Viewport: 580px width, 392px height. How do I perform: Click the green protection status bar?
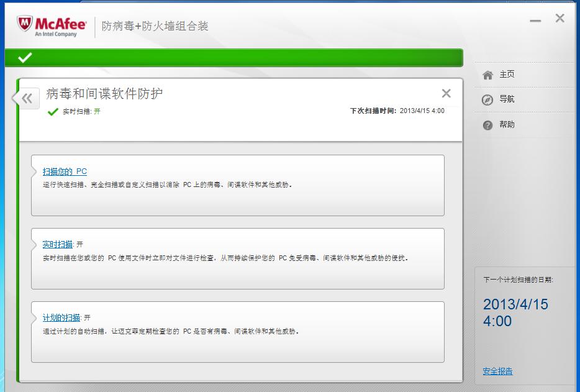(x=233, y=57)
